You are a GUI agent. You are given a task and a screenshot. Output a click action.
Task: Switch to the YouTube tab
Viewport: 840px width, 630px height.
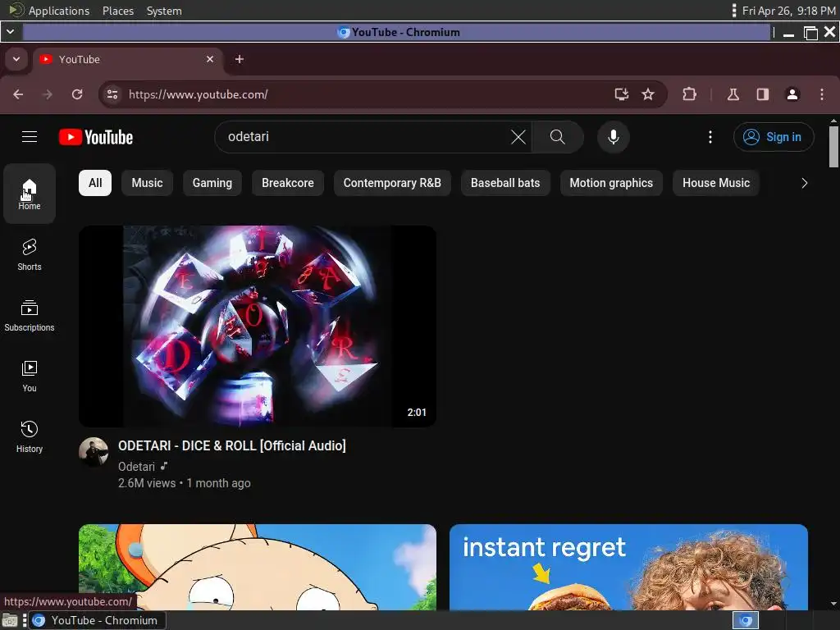click(129, 59)
